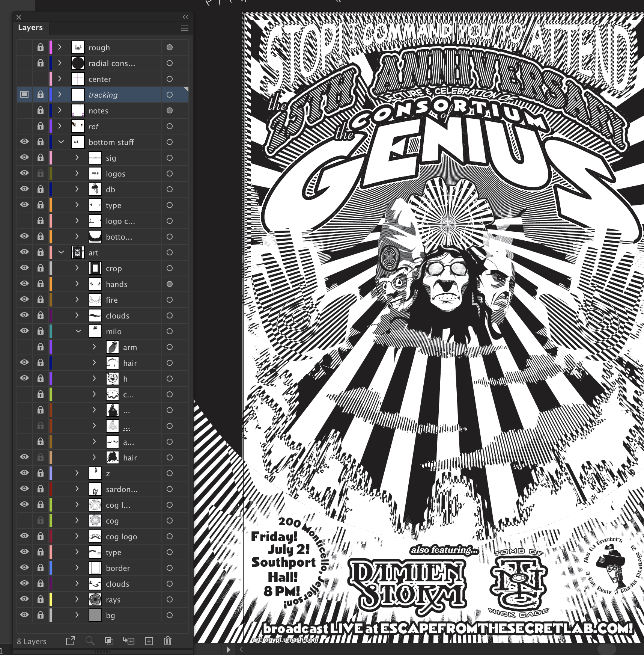
Task: Click the Locate Object magnifier icon
Action: pos(90,641)
